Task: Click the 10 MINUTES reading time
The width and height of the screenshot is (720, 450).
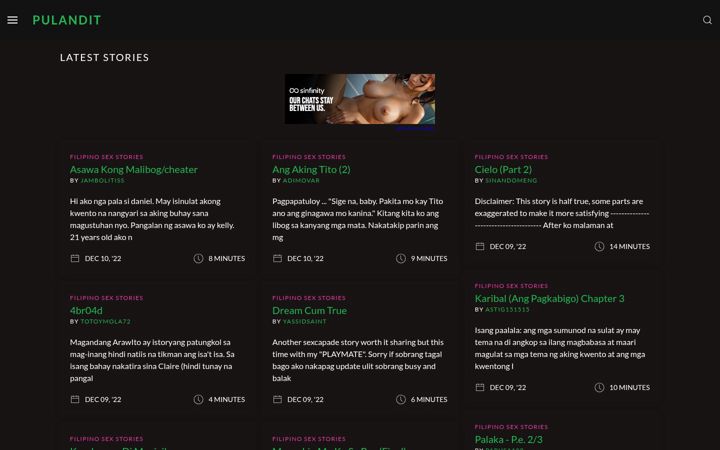Action: (x=630, y=388)
